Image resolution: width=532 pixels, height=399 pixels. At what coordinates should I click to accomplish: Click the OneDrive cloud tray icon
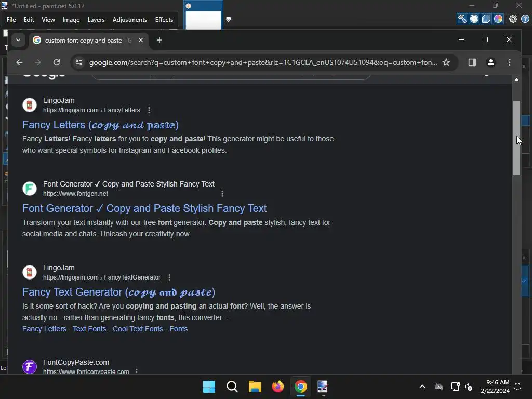[x=439, y=387]
